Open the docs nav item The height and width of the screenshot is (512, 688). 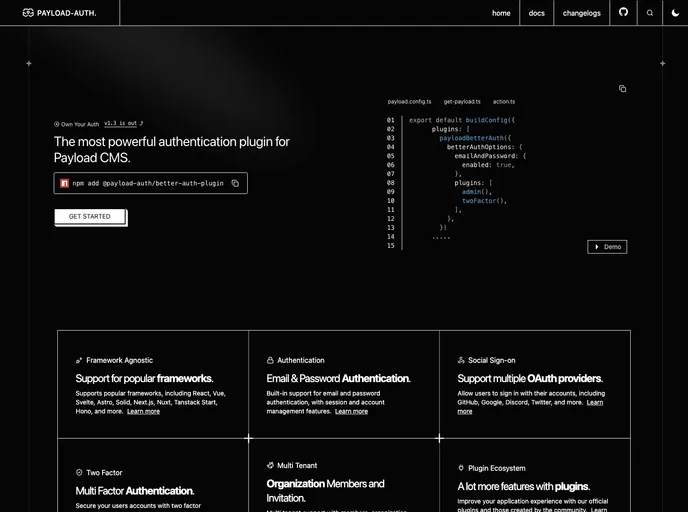tap(537, 13)
